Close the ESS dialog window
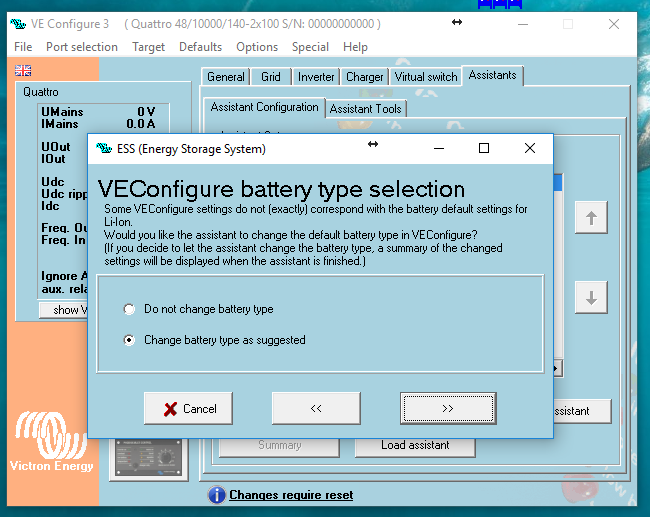Viewport: 650px width, 517px height. 530,148
